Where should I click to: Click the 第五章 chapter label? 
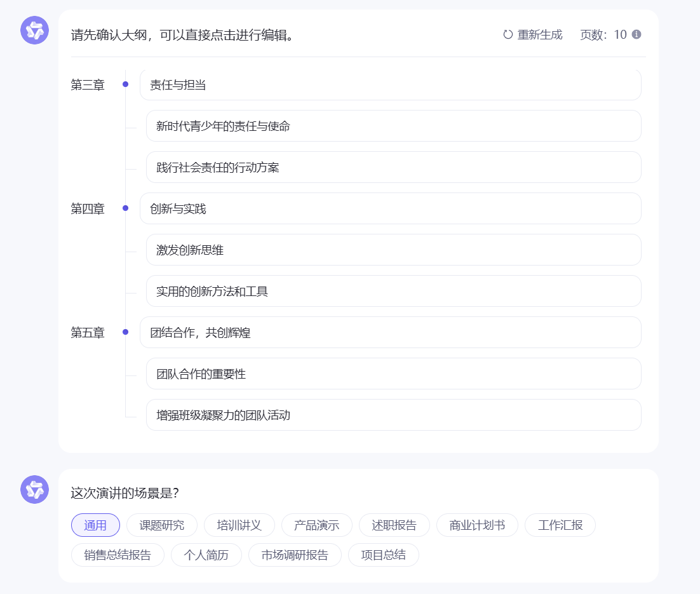point(88,332)
